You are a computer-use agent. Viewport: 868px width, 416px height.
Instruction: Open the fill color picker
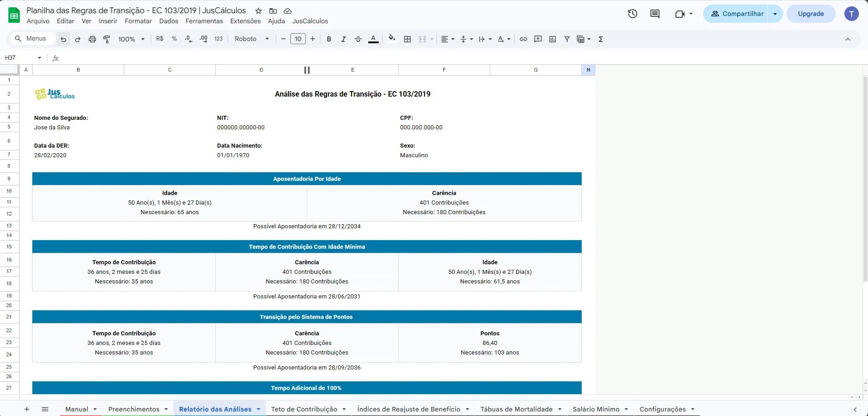pyautogui.click(x=392, y=39)
